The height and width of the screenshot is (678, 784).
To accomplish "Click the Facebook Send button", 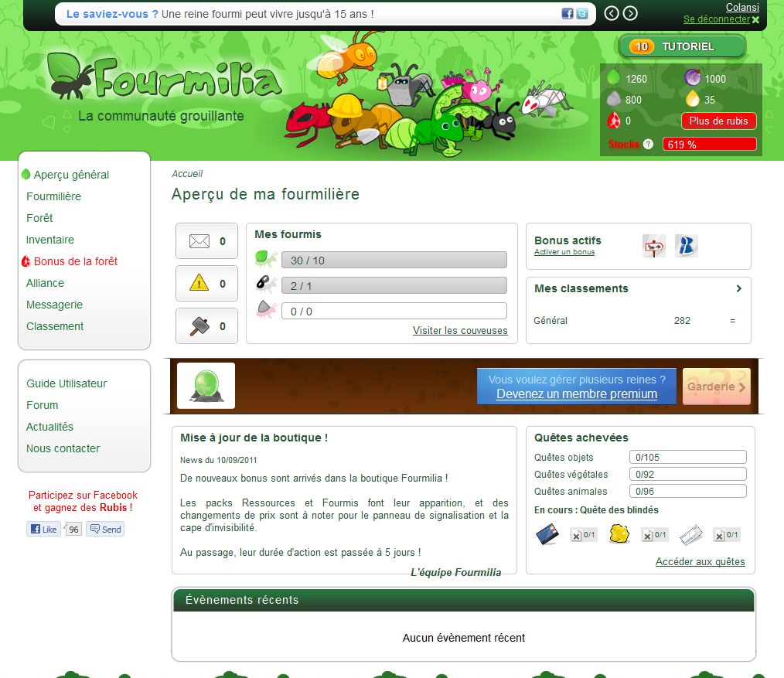I will (x=105, y=529).
